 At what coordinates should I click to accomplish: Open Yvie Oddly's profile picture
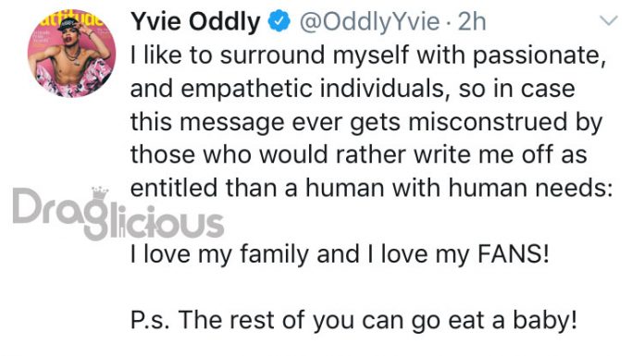[71, 54]
